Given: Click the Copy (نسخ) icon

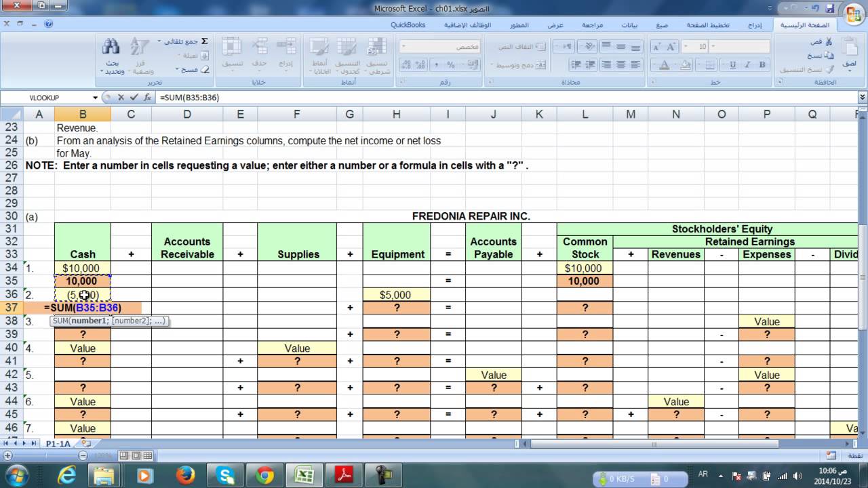Looking at the screenshot, I should click(829, 56).
